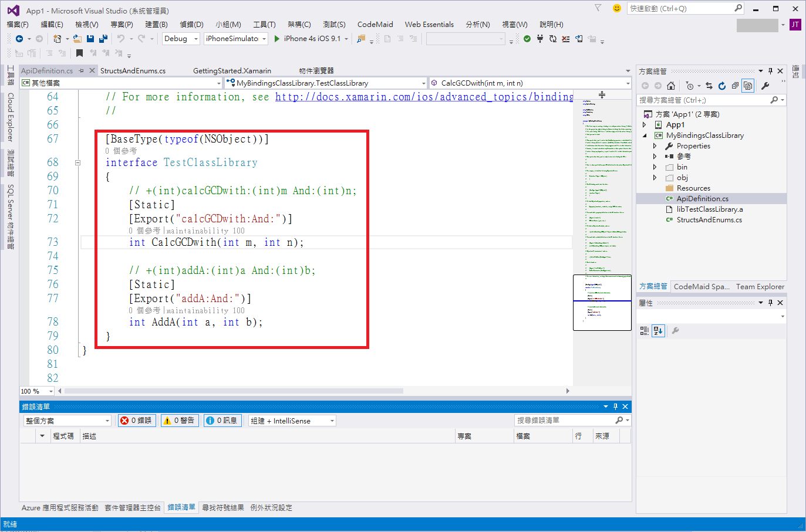806x532 pixels.
Task: Collapse the interface outlining box at line 68
Action: [77, 162]
